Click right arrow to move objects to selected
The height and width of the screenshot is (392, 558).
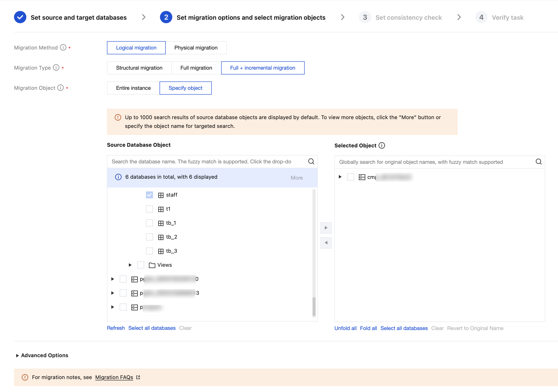326,228
